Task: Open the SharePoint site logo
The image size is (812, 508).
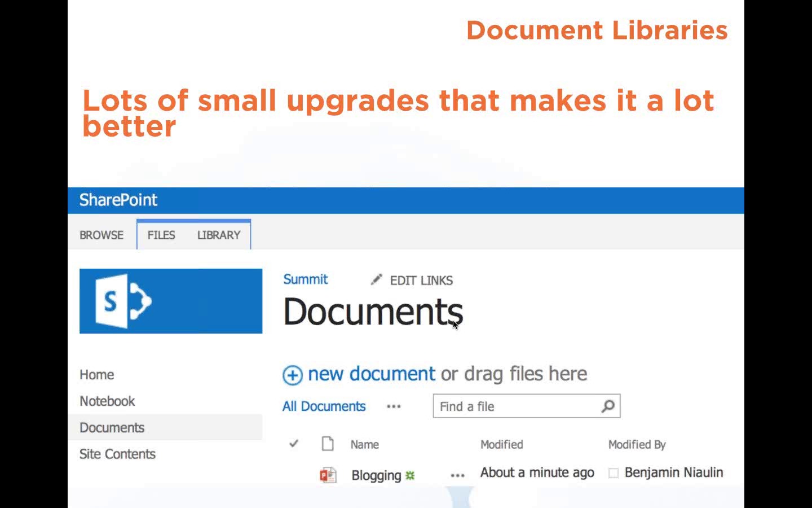Action: point(171,301)
